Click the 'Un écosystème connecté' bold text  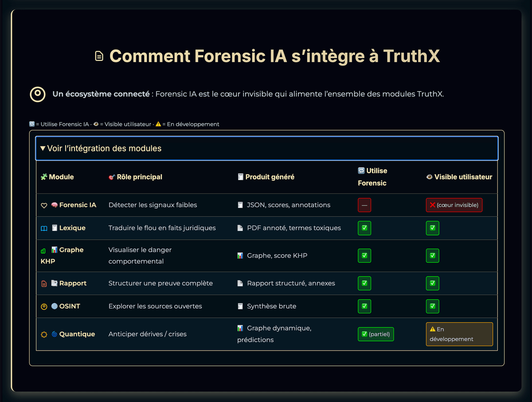(101, 94)
